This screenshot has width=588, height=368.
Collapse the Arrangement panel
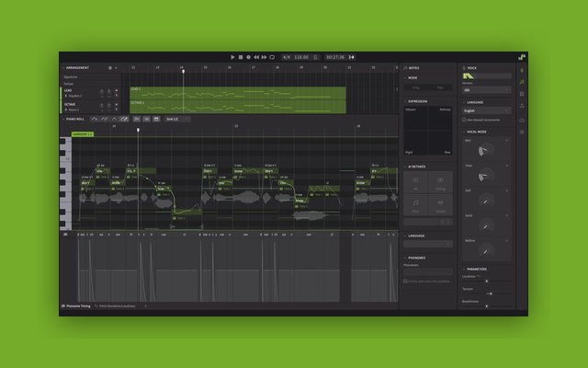[63, 68]
